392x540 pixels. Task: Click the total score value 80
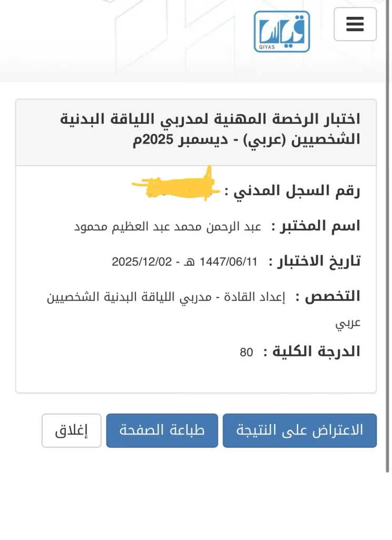[x=247, y=352]
